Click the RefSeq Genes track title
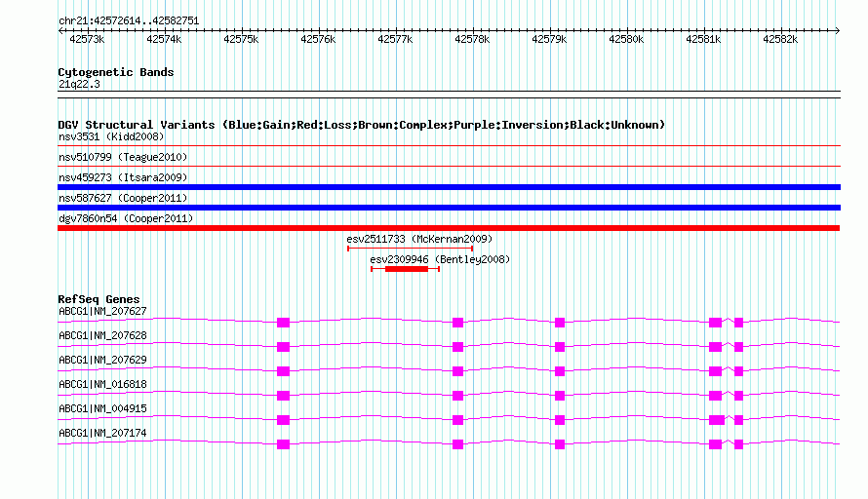Image resolution: width=868 pixels, height=499 pixels. click(x=99, y=299)
